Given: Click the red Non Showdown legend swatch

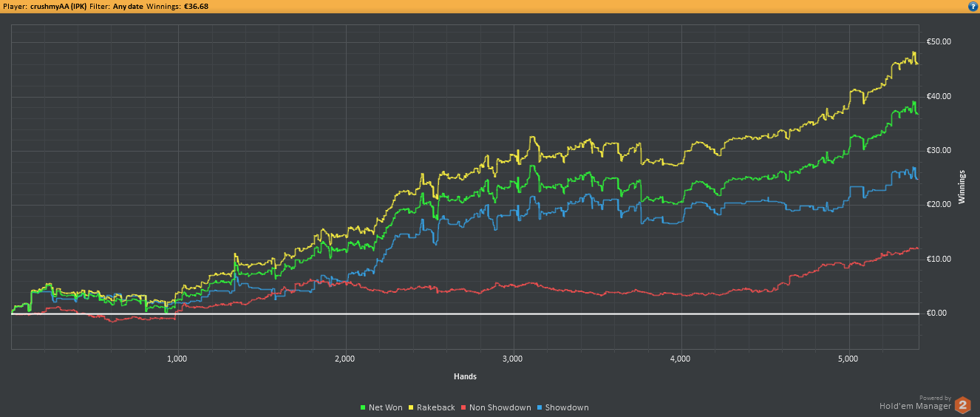Looking at the screenshot, I should tap(463, 408).
